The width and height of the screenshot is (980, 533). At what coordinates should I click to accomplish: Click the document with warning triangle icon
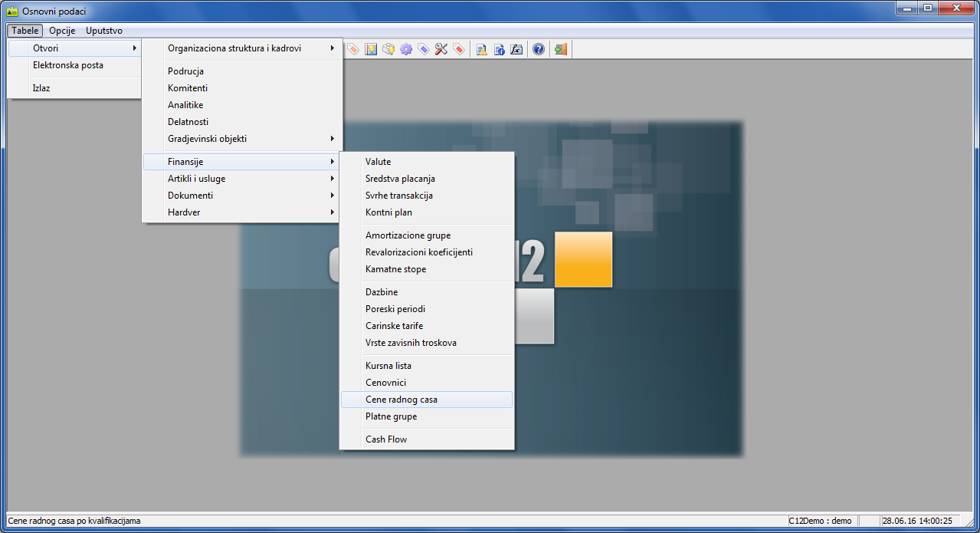coord(481,49)
